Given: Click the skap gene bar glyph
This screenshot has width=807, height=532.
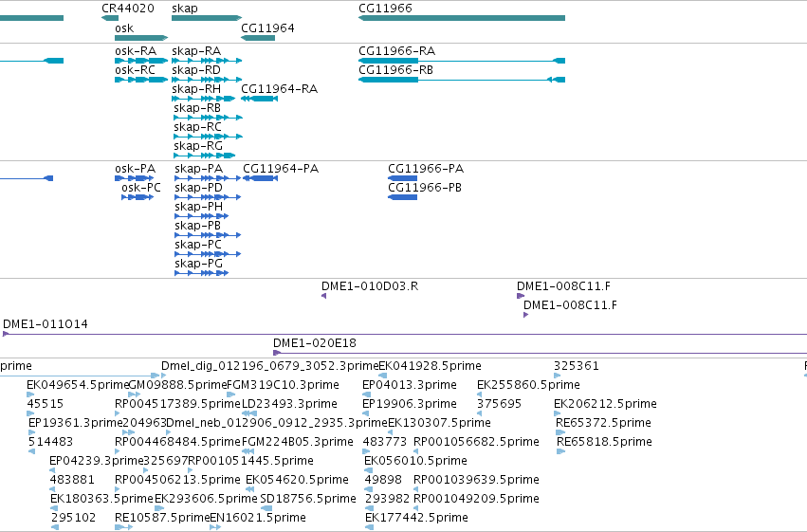Looking at the screenshot, I should [x=207, y=18].
